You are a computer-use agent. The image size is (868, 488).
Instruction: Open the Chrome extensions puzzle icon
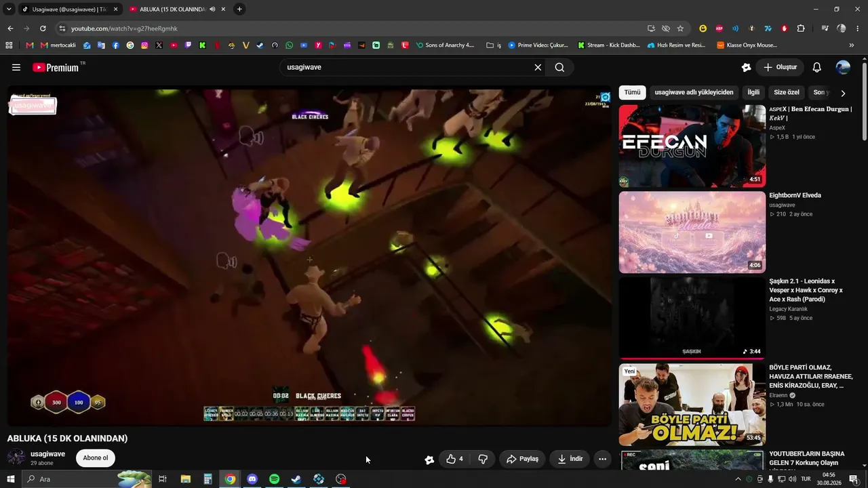[x=801, y=28]
